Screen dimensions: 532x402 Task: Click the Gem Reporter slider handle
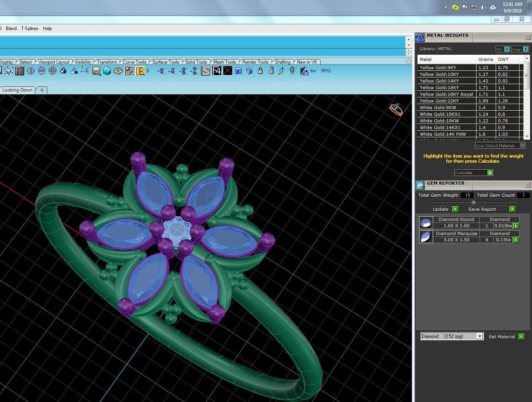(x=474, y=202)
